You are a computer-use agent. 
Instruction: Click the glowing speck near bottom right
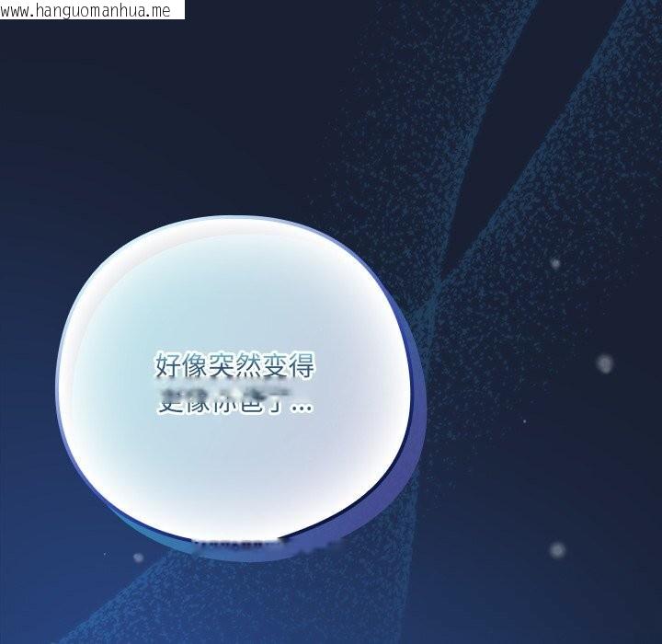[557, 550]
